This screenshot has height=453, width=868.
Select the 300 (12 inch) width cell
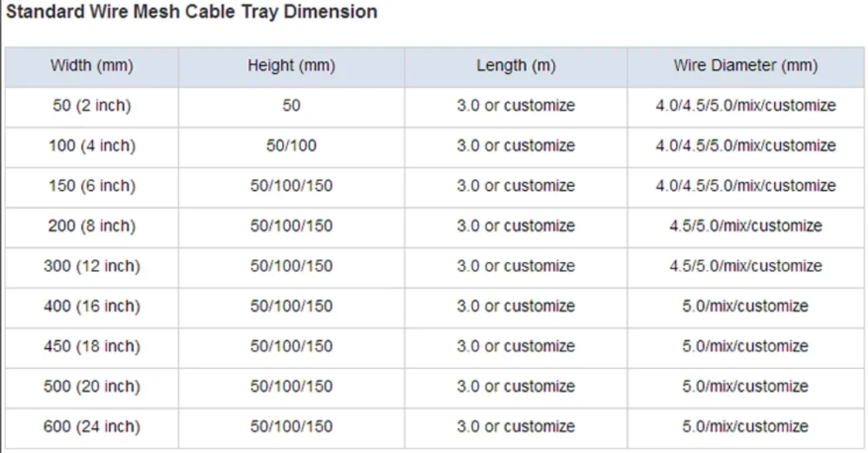[91, 266]
